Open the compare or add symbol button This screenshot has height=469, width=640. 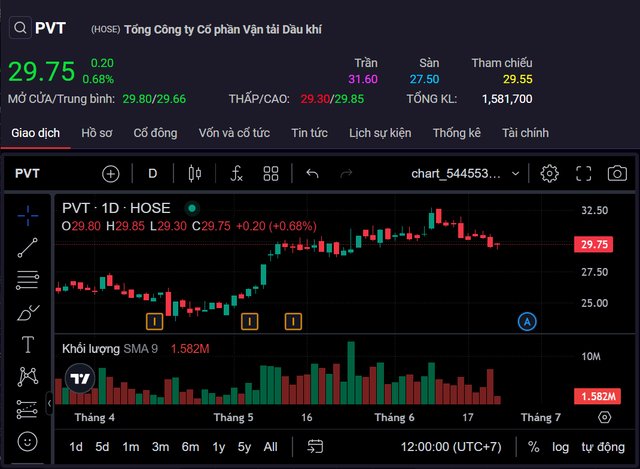(111, 173)
